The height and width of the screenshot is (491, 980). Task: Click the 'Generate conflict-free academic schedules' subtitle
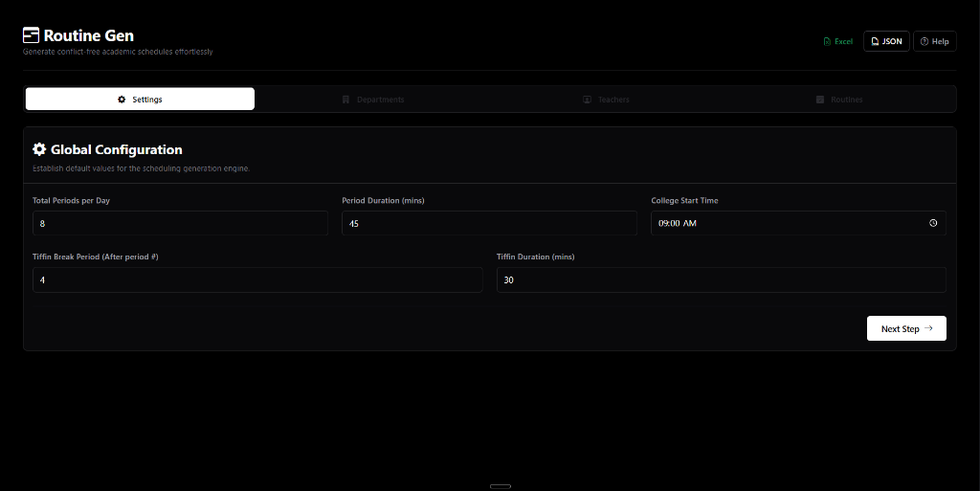[x=118, y=52]
